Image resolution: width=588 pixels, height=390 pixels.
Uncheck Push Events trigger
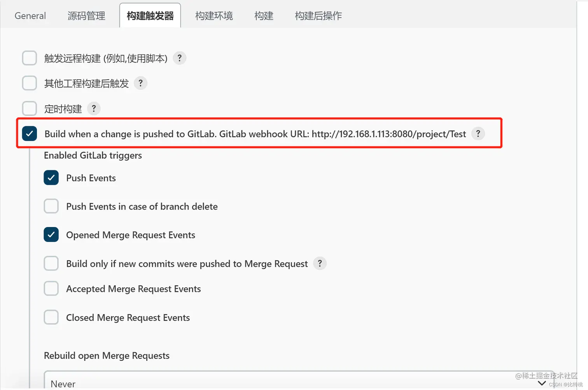pyautogui.click(x=51, y=178)
